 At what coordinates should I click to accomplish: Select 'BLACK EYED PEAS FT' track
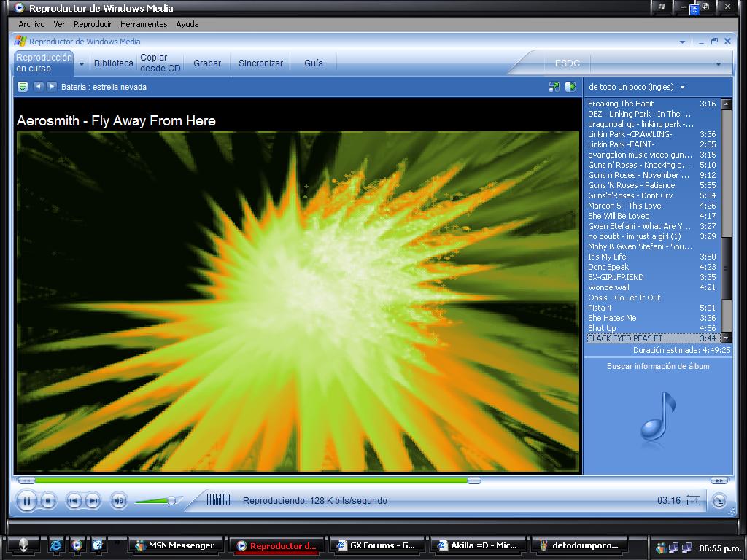click(651, 338)
